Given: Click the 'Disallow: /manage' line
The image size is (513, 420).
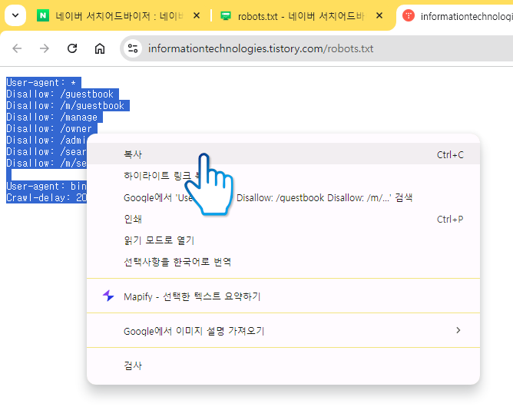Looking at the screenshot, I should coord(52,117).
